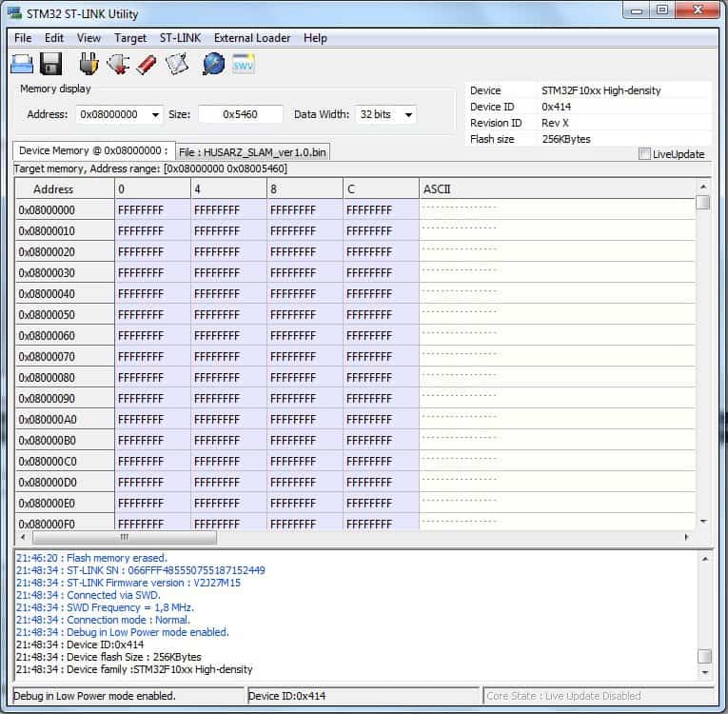Click column 4 cell in row 0x08000030
The height and width of the screenshot is (714, 728).
(229, 272)
